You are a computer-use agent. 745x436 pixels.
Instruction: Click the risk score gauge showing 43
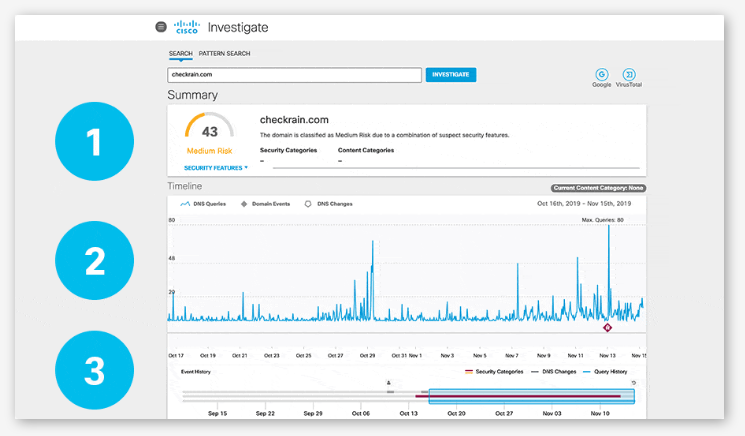point(210,126)
